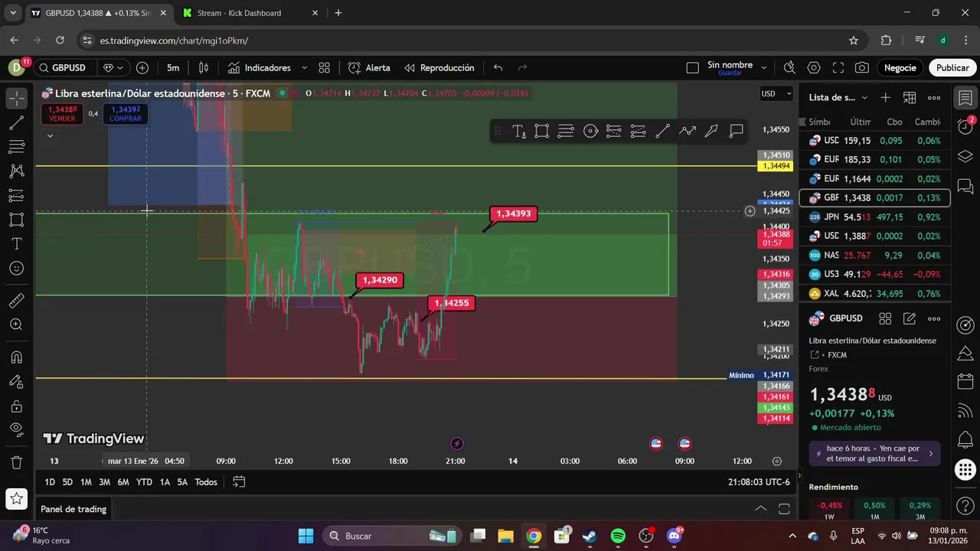Screen dimensions: 980x551
Task: Open Spotify from Windows taskbar
Action: pyautogui.click(x=618, y=536)
